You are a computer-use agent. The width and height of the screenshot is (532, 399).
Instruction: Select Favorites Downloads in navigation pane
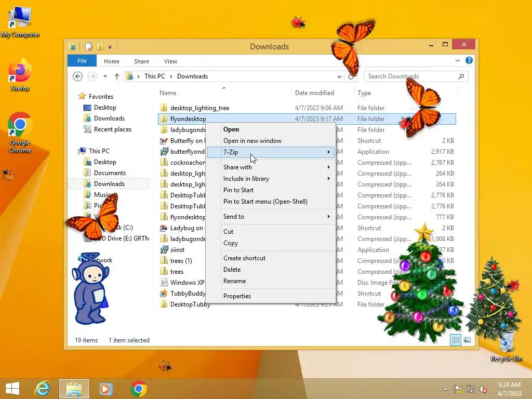tap(104, 118)
